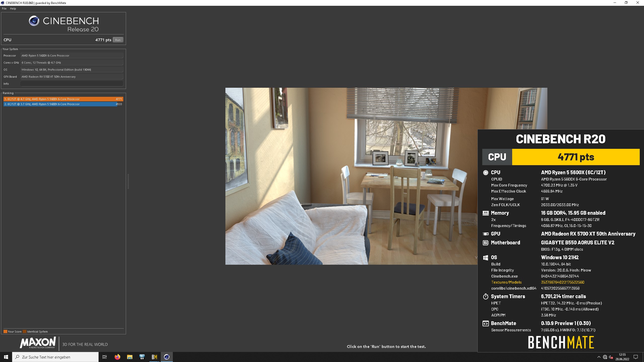Open the File menu

(4, 9)
